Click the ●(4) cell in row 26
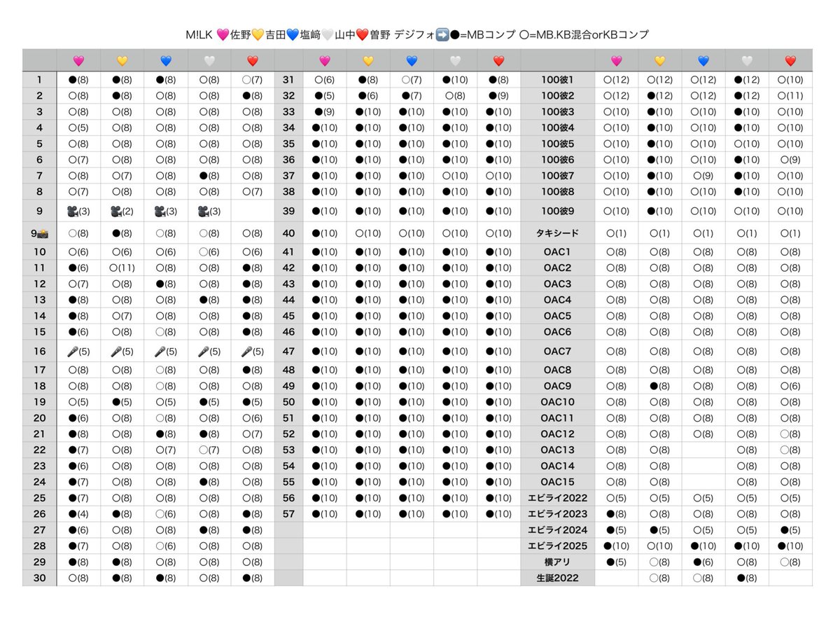Viewport: 840px width, 617px height. click(x=78, y=513)
